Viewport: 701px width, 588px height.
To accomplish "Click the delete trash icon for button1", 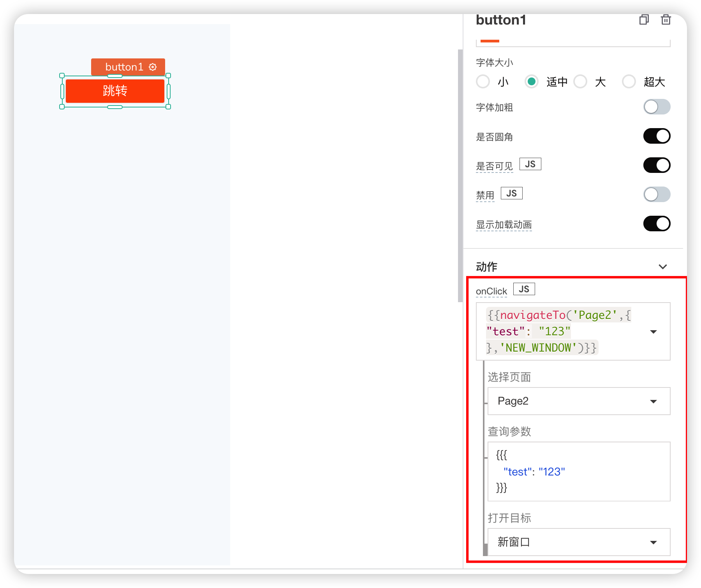I will pyautogui.click(x=666, y=19).
